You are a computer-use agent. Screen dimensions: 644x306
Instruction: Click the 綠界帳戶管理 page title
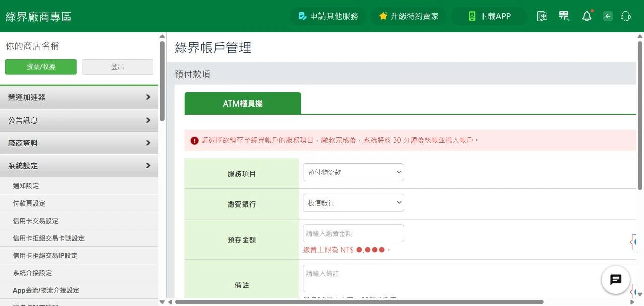pyautogui.click(x=213, y=48)
